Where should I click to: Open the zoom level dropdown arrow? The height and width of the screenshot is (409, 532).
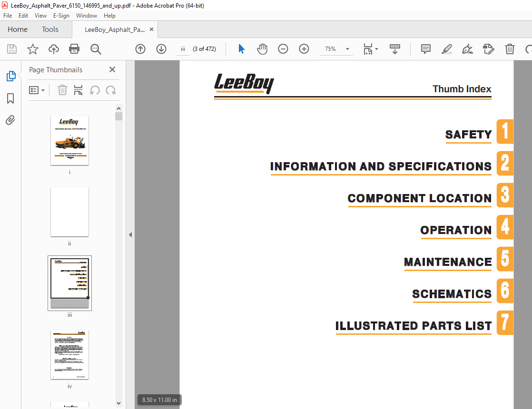coord(347,49)
